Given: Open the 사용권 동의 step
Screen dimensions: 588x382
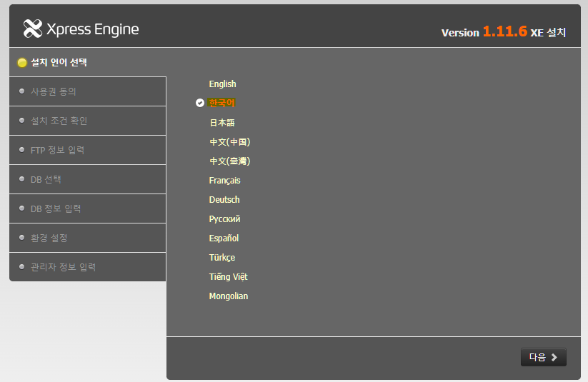Looking at the screenshot, I should tap(87, 91).
